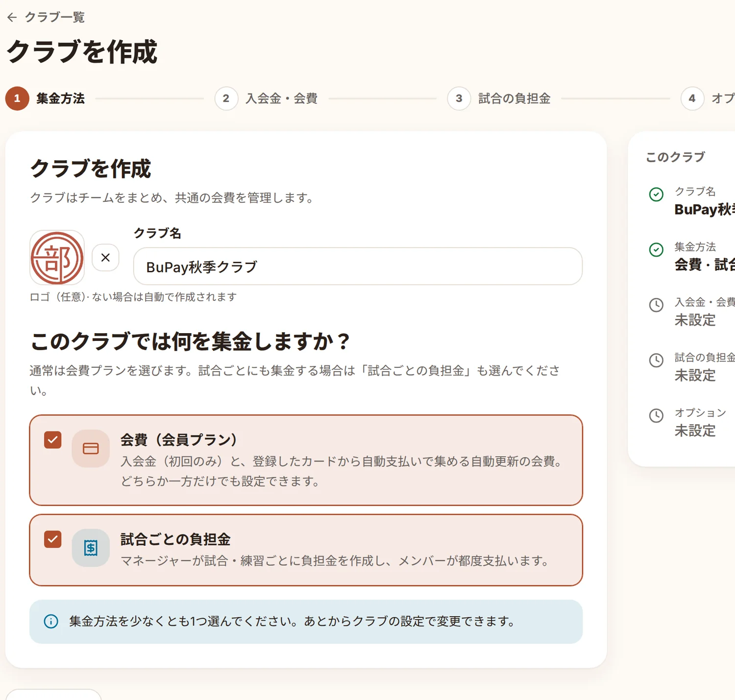
Task: Click the clock icon beside オプション summary
Action: 656,416
